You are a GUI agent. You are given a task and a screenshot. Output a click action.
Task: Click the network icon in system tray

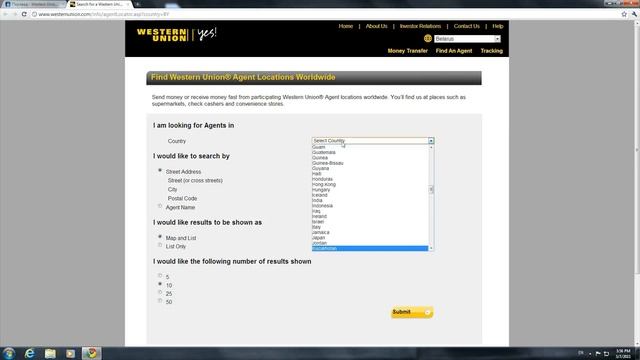[x=607, y=353]
